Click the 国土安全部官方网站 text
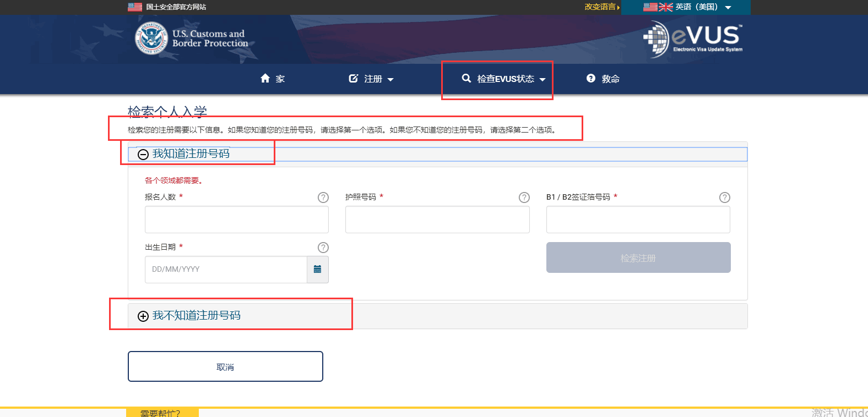The image size is (868, 417). point(176,7)
